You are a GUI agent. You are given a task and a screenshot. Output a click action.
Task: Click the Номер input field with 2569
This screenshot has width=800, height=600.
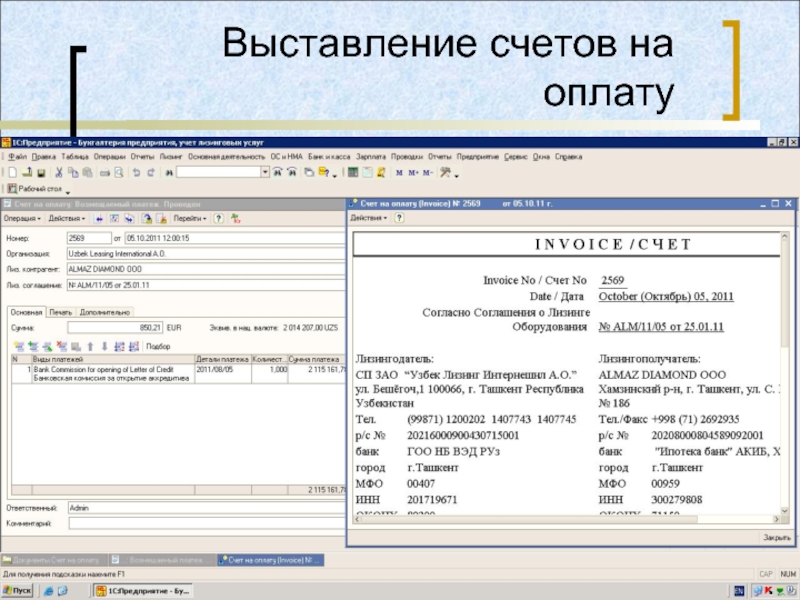[x=89, y=238]
